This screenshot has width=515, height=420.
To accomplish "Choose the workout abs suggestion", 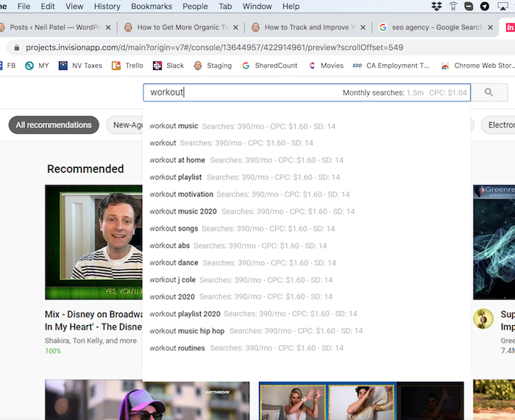I will [x=238, y=246].
